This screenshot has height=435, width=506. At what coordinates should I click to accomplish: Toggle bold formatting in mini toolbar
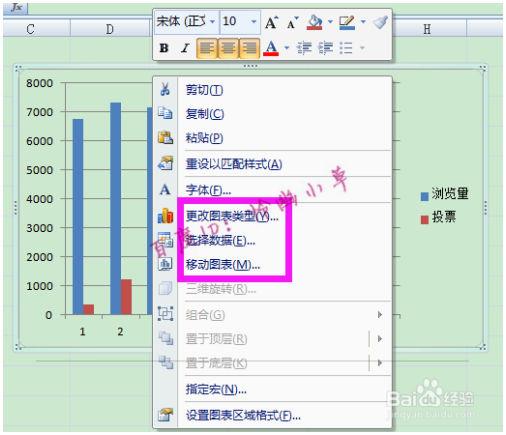pyautogui.click(x=164, y=48)
